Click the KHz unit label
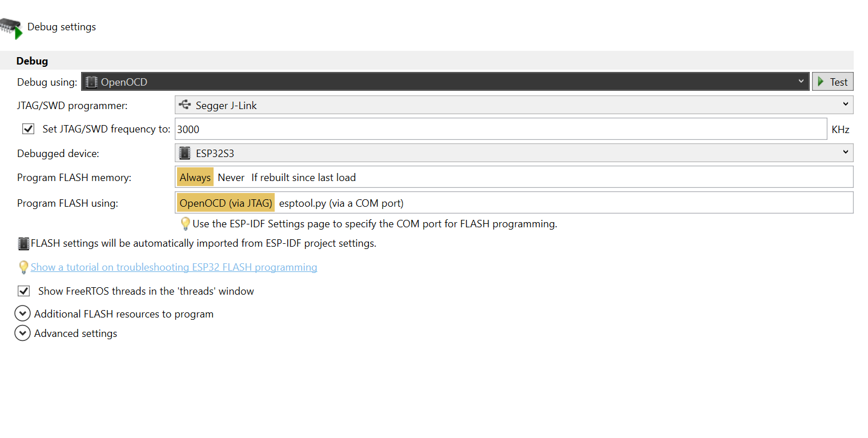Screen dimensions: 868x438 tap(841, 130)
